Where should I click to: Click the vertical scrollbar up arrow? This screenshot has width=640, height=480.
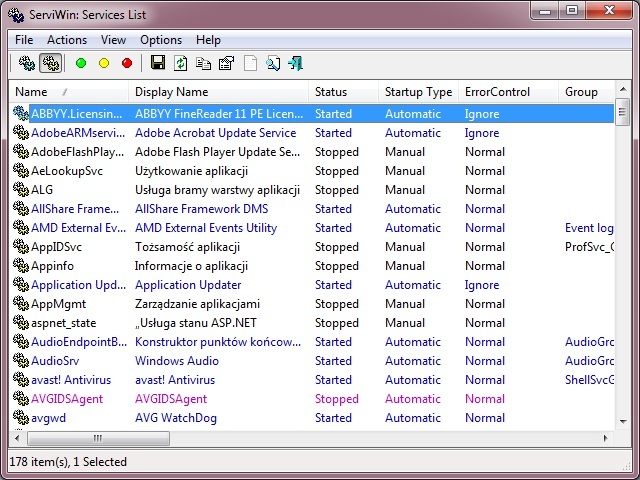click(623, 89)
